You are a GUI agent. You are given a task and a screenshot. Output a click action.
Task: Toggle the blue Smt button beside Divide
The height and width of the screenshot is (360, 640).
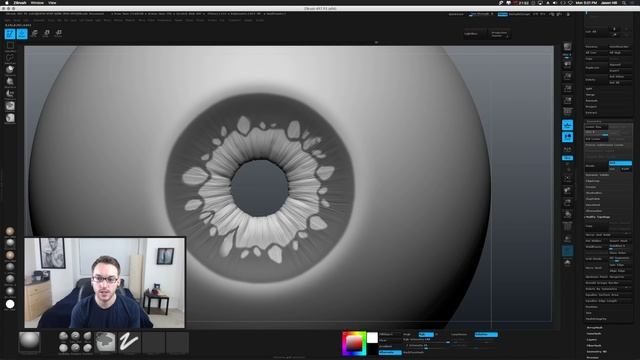[620, 163]
